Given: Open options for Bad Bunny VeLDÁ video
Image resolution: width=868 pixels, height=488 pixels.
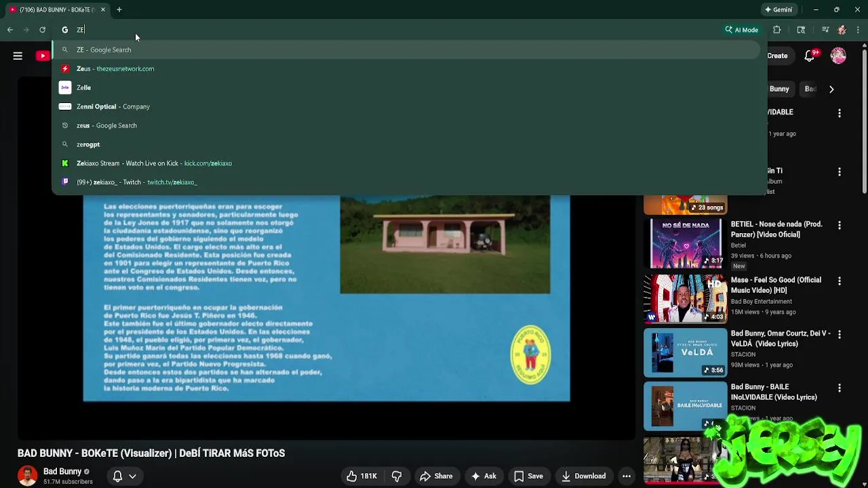Looking at the screenshot, I should [x=840, y=334].
